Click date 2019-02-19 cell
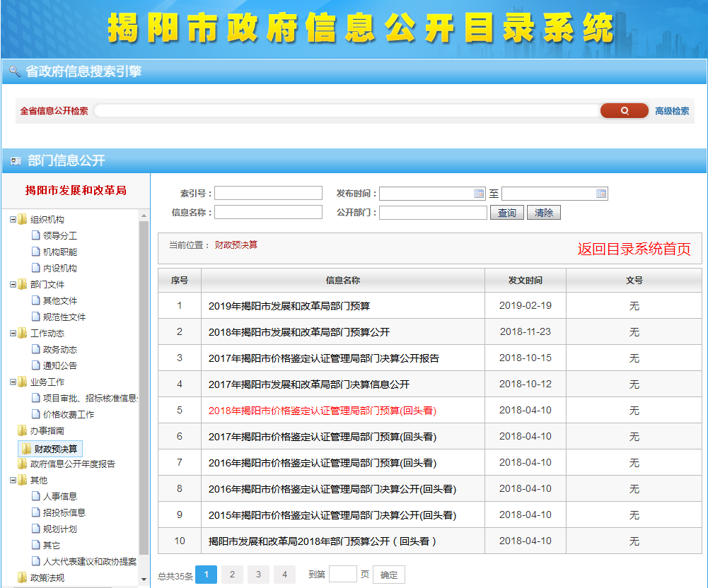The width and height of the screenshot is (708, 588). 525,305
